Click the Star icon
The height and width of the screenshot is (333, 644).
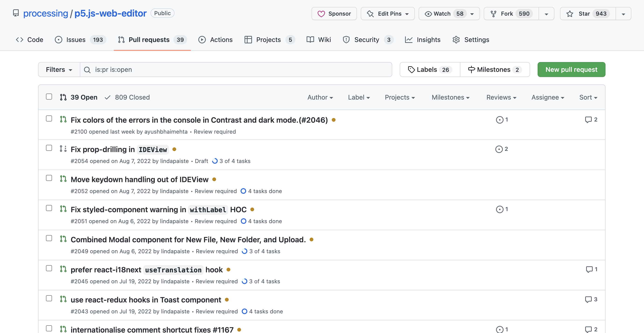click(x=570, y=14)
